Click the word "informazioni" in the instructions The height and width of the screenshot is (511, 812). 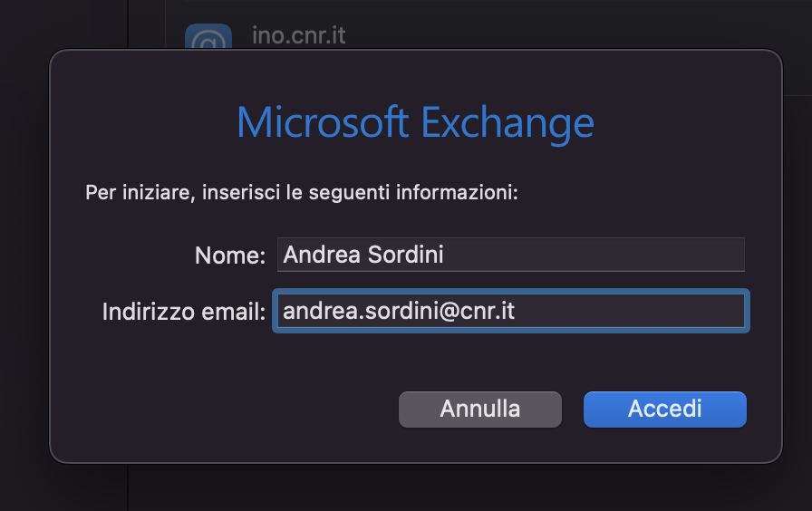click(x=457, y=193)
